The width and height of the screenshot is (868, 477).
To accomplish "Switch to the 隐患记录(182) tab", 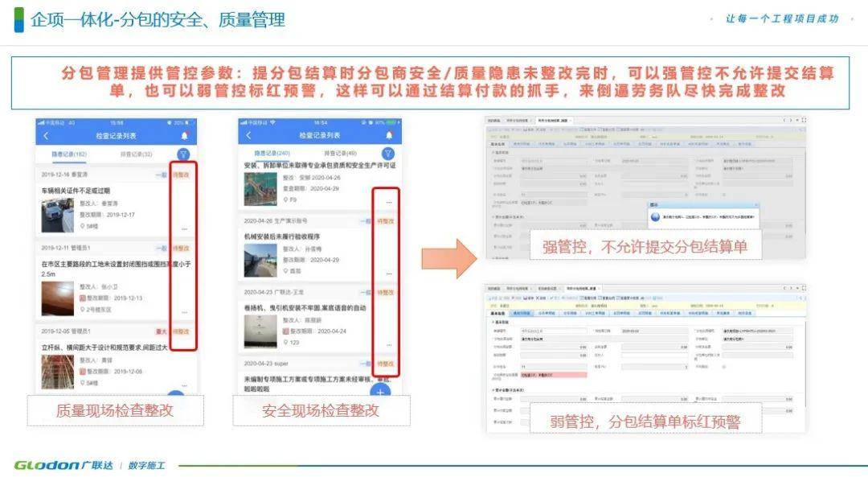I will (70, 154).
